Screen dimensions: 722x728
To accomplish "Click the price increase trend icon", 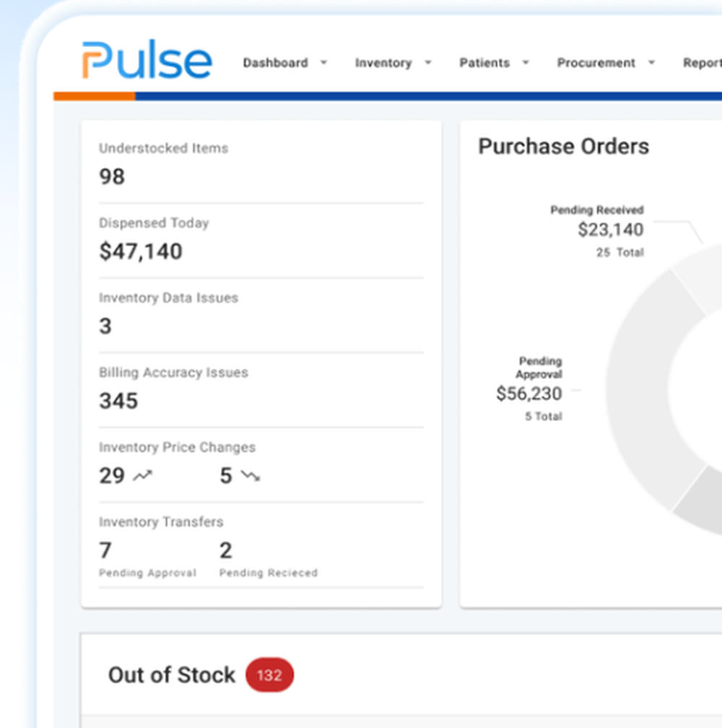I will [143, 475].
